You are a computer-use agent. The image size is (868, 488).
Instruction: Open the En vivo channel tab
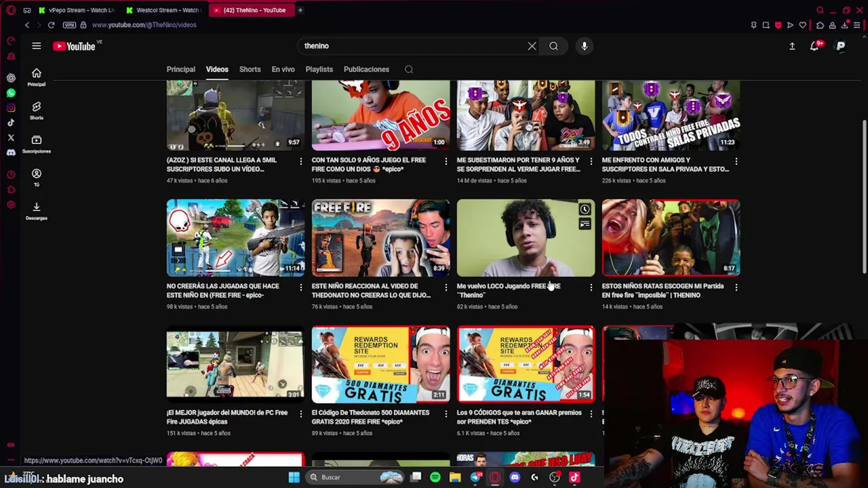[x=283, y=69]
